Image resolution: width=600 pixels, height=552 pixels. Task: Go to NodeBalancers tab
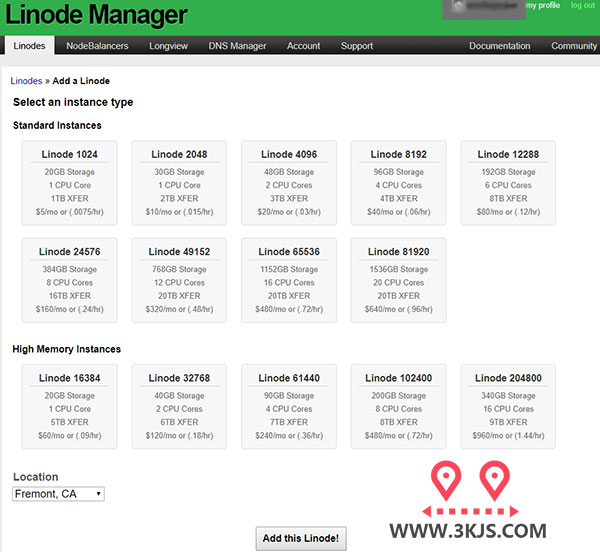(x=97, y=46)
